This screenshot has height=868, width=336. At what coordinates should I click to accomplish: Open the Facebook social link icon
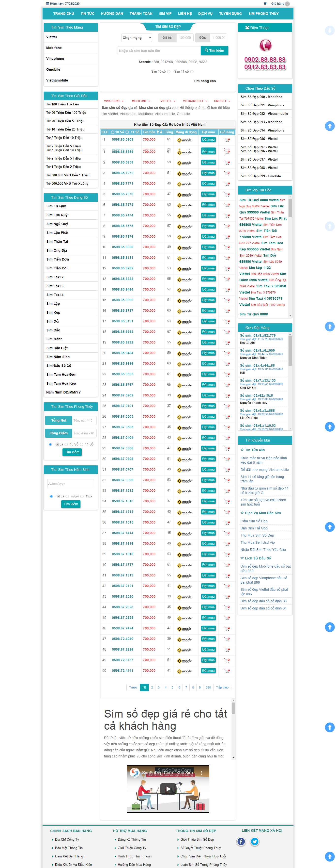[241, 841]
